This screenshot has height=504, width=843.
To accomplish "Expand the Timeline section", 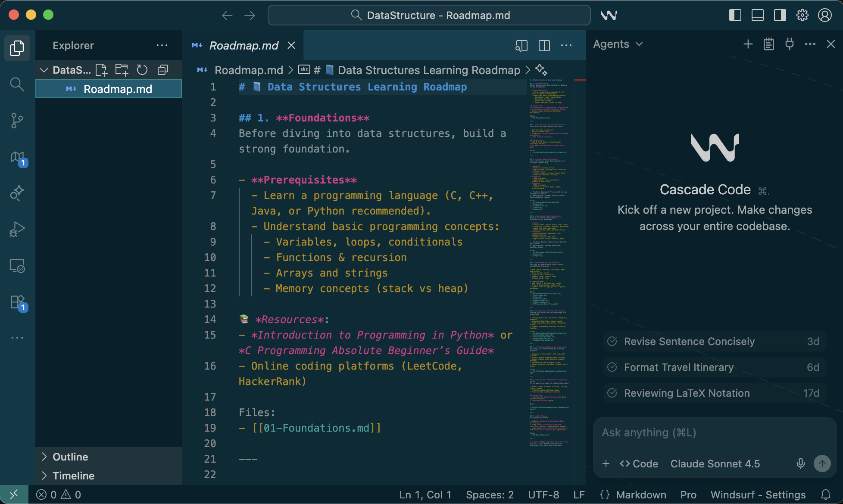I will [x=73, y=476].
